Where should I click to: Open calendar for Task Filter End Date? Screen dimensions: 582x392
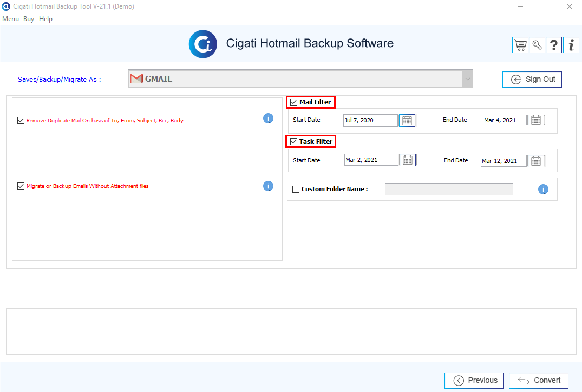tap(536, 161)
